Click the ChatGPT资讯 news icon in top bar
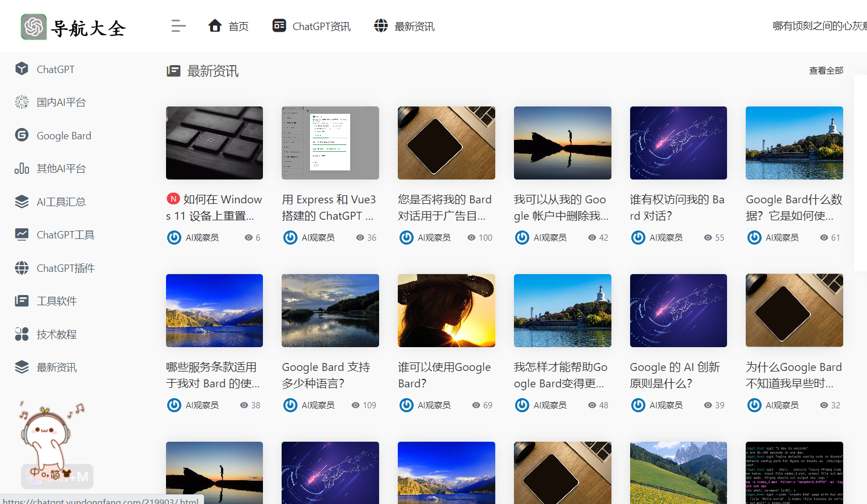The image size is (867, 504). (x=279, y=25)
